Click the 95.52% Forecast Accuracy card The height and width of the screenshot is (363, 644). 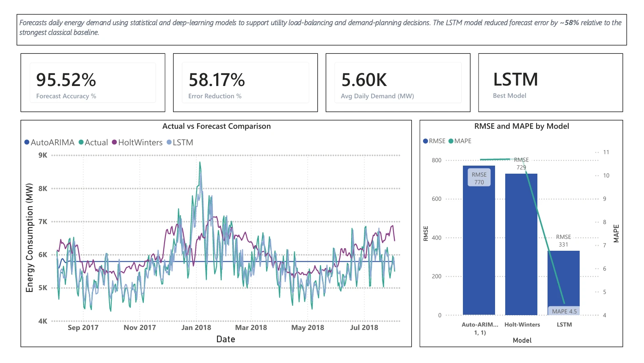pyautogui.click(x=93, y=83)
